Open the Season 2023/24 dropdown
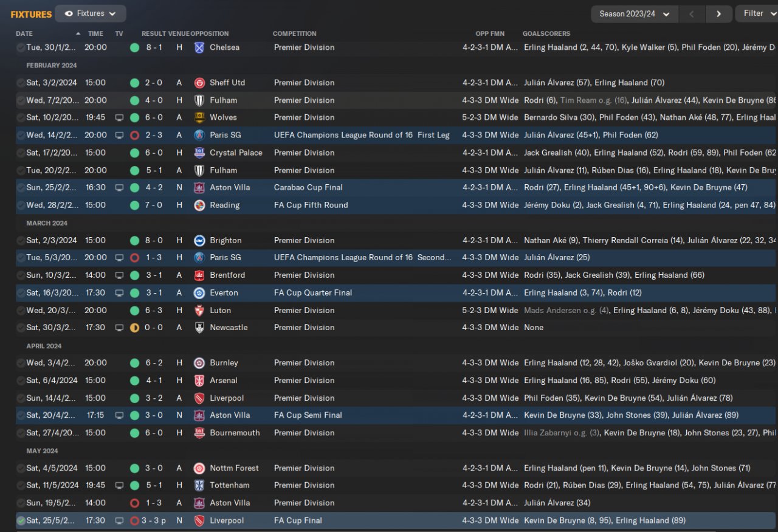Image resolution: width=778 pixels, height=532 pixels. pos(635,14)
